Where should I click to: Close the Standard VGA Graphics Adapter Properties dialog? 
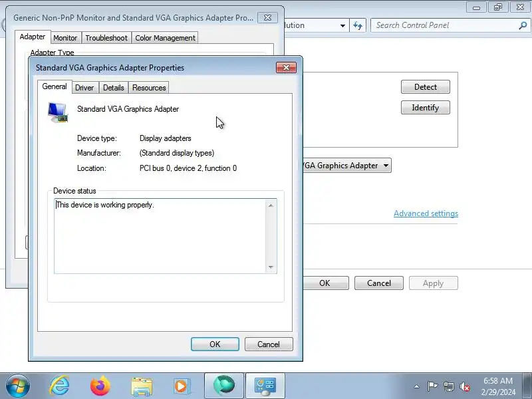coord(286,68)
